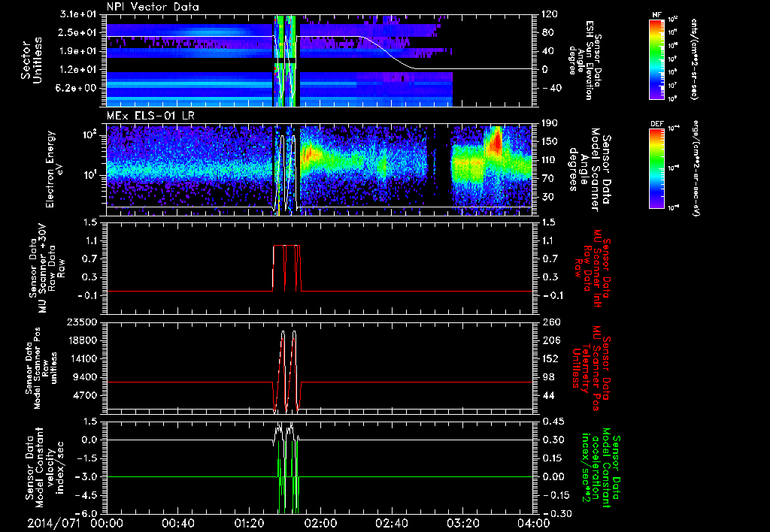
Task: Click the '260' telemetry axis tick
Action: 550,322
